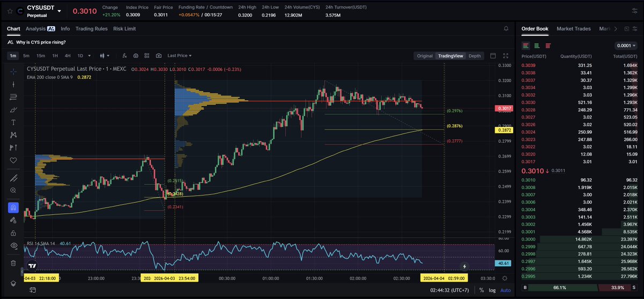
Task: Switch to the Chart tab
Action: pyautogui.click(x=13, y=28)
